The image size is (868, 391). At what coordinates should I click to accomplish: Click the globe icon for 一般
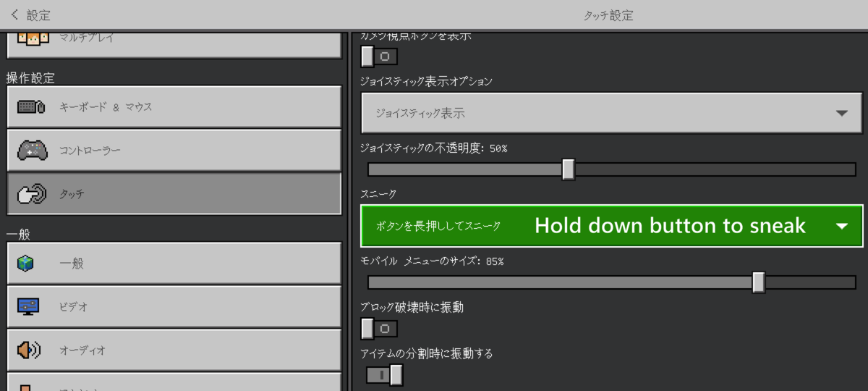25,264
